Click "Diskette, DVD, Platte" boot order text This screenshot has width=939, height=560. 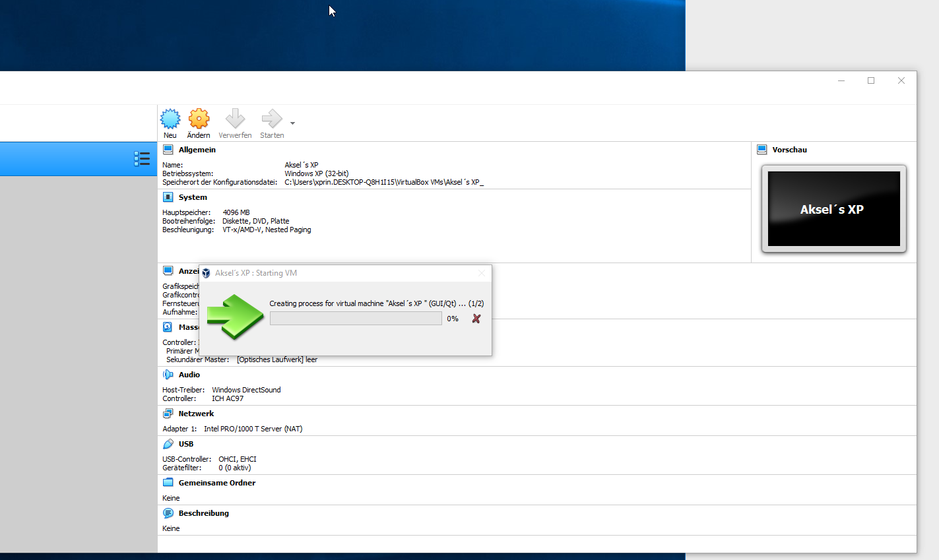pos(256,221)
